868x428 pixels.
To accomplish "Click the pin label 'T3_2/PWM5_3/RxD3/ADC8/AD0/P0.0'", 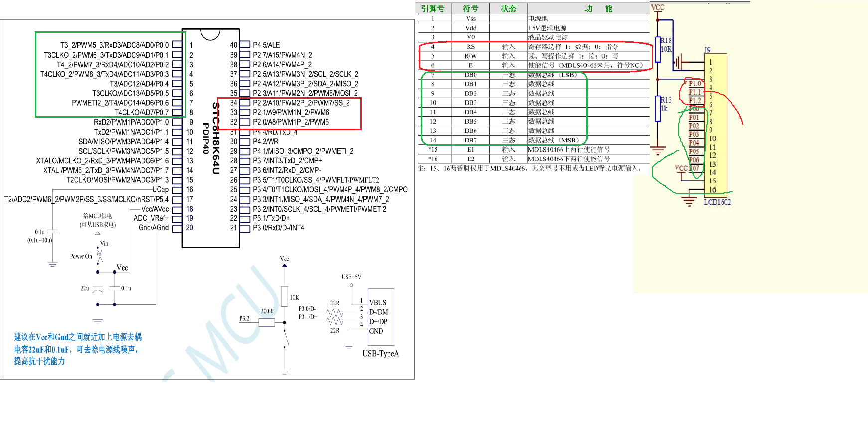I will [x=114, y=45].
